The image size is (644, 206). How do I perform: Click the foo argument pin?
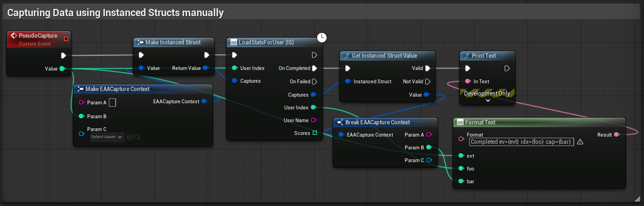(x=461, y=168)
